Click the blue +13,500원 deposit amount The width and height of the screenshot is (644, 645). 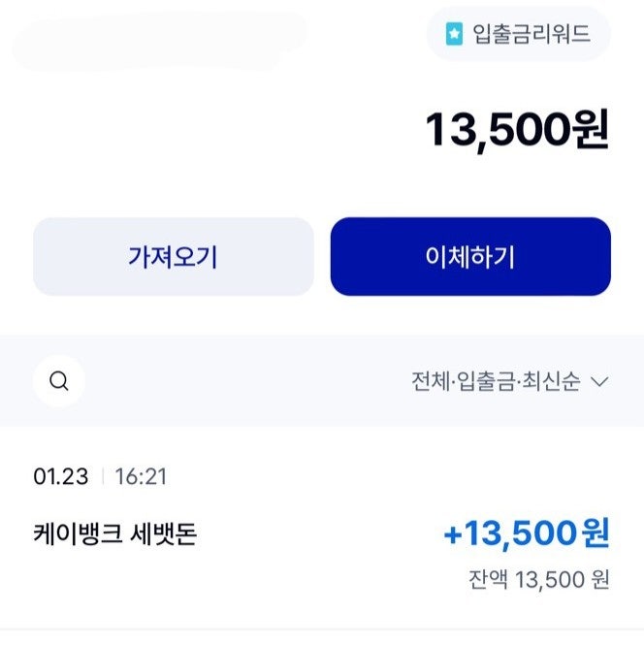click(x=526, y=532)
